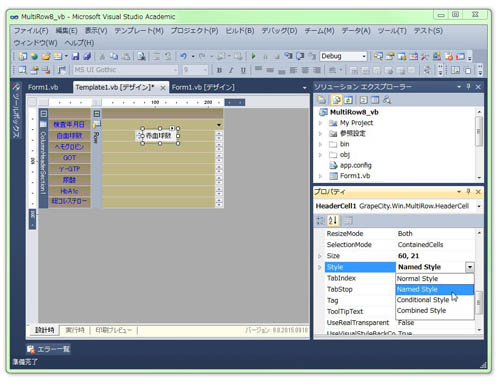
Task: Expand the Form1.vb tree node
Action: pyautogui.click(x=320, y=176)
